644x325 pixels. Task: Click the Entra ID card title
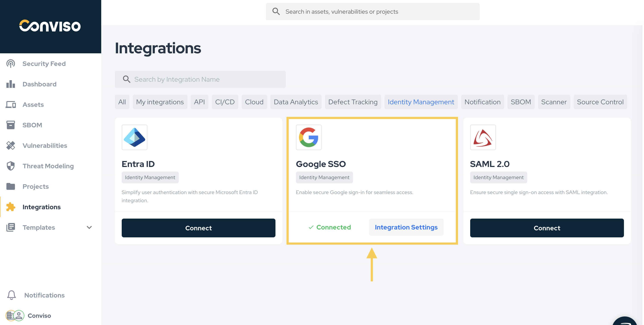138,164
